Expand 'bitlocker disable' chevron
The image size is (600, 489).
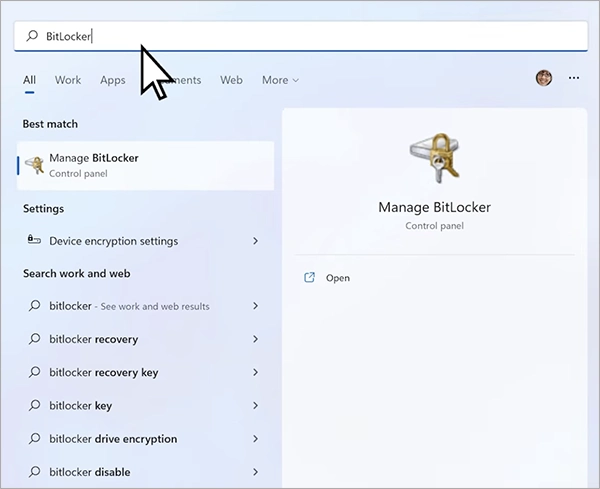[256, 472]
